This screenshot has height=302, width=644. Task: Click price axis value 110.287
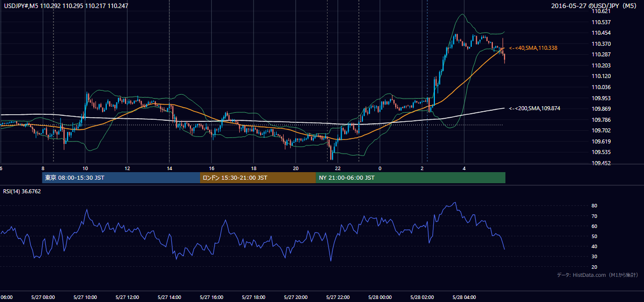(x=601, y=54)
